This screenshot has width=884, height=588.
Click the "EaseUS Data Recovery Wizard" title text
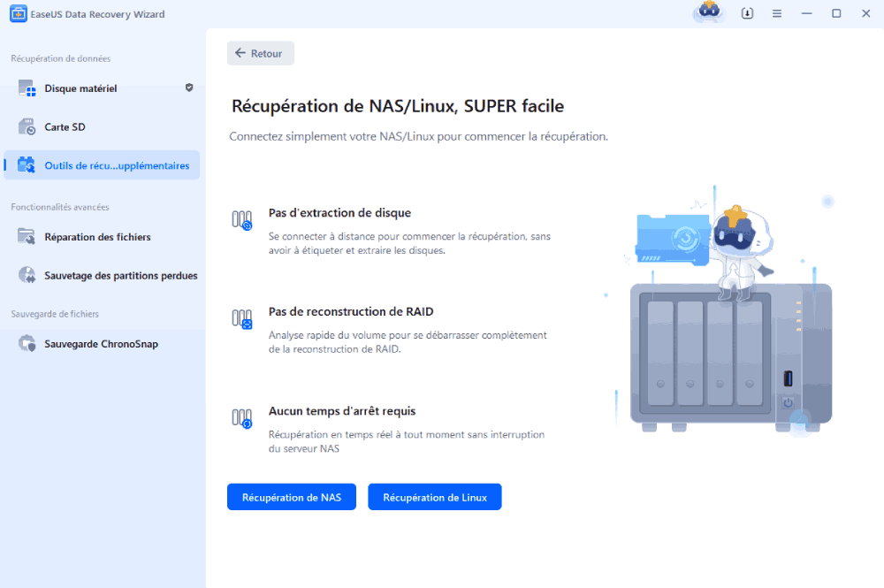click(97, 14)
